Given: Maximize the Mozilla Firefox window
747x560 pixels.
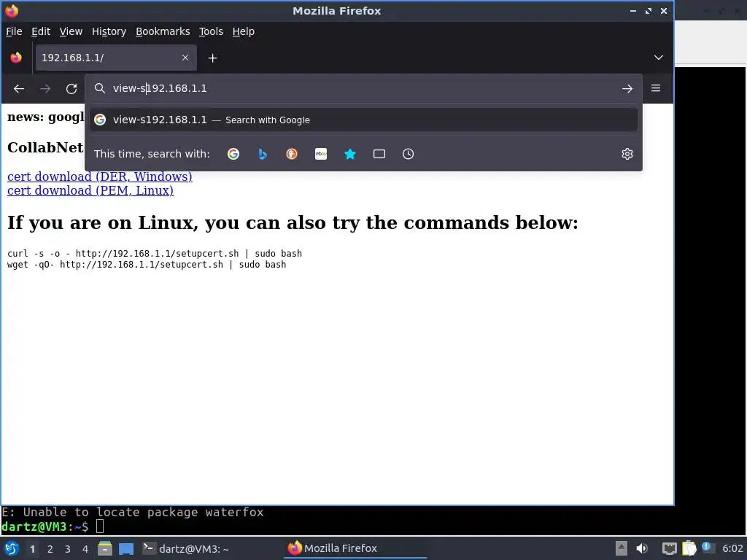Looking at the screenshot, I should [x=649, y=10].
